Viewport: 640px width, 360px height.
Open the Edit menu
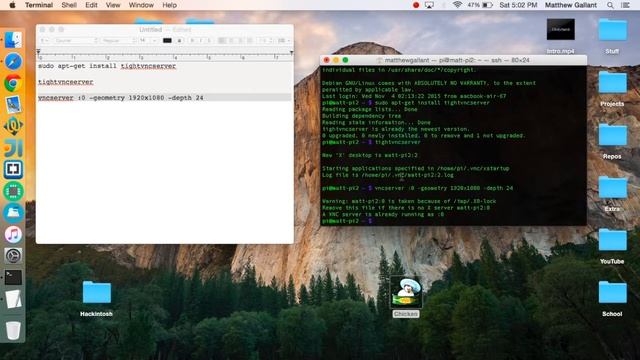(91, 5)
